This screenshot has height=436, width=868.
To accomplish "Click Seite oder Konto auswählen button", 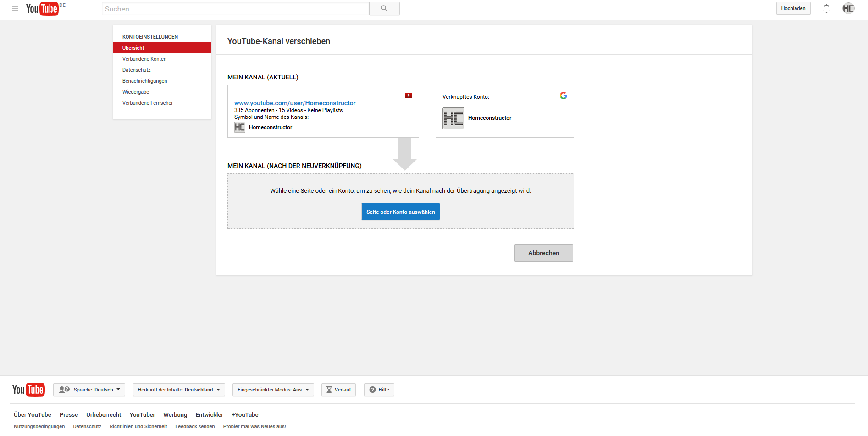I will coord(401,212).
